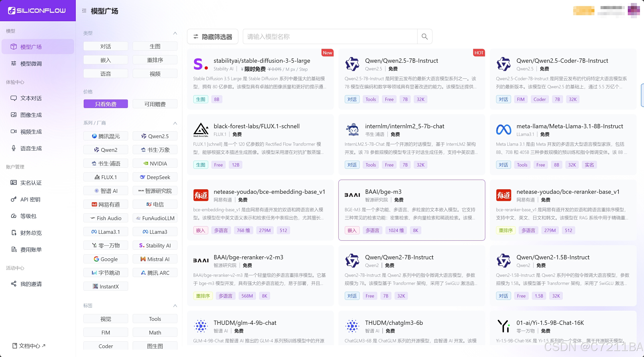Viewport: 644px width, 357px height.
Task: Click the black-forest-labs logo on FLUX.1-schnell card
Action: click(x=201, y=130)
